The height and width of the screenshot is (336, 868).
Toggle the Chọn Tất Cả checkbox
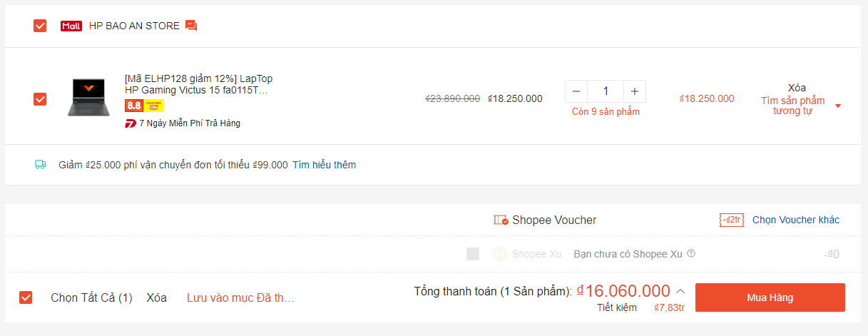pos(26,297)
